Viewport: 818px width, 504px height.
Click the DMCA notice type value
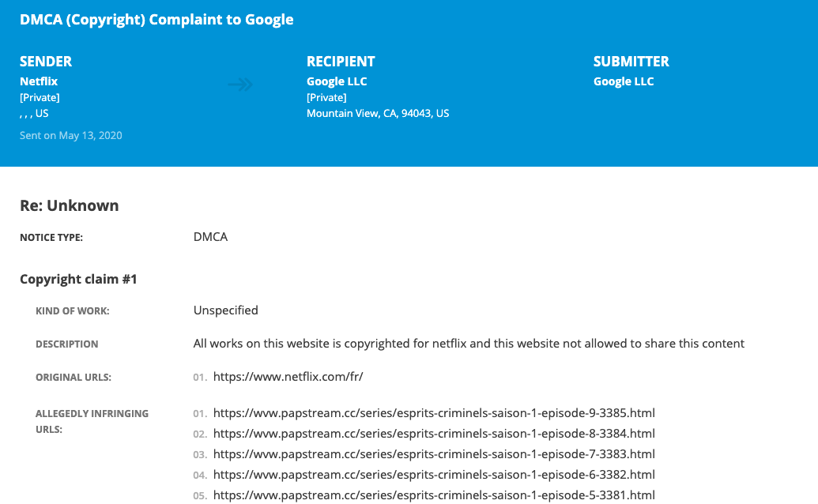pyautogui.click(x=210, y=237)
